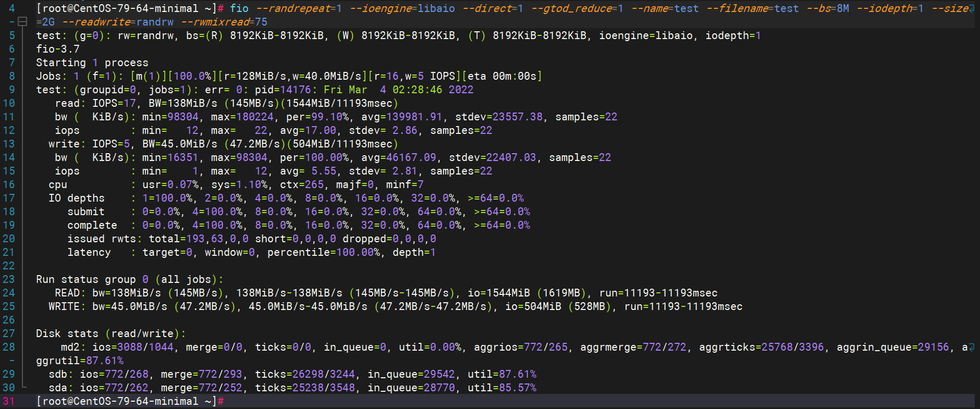Click the "complete" row label

[92, 225]
